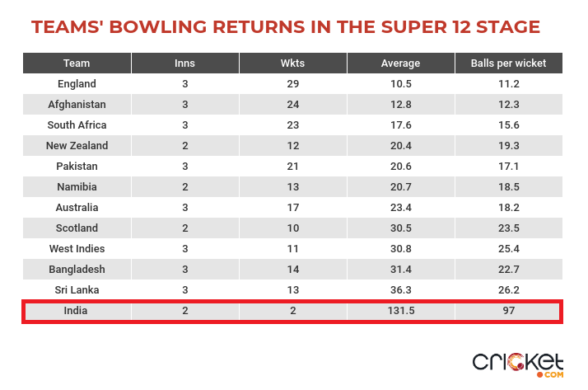Click the Australia team cell

click(x=77, y=208)
